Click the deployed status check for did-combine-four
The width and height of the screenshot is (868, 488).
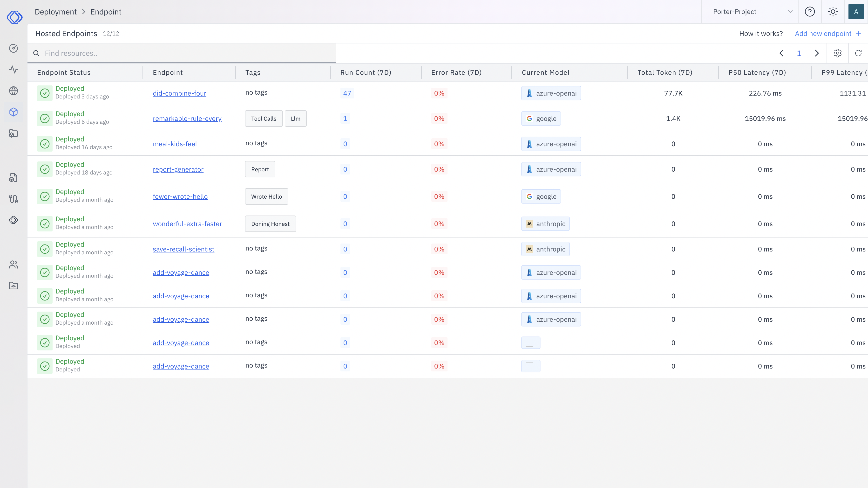(x=45, y=93)
